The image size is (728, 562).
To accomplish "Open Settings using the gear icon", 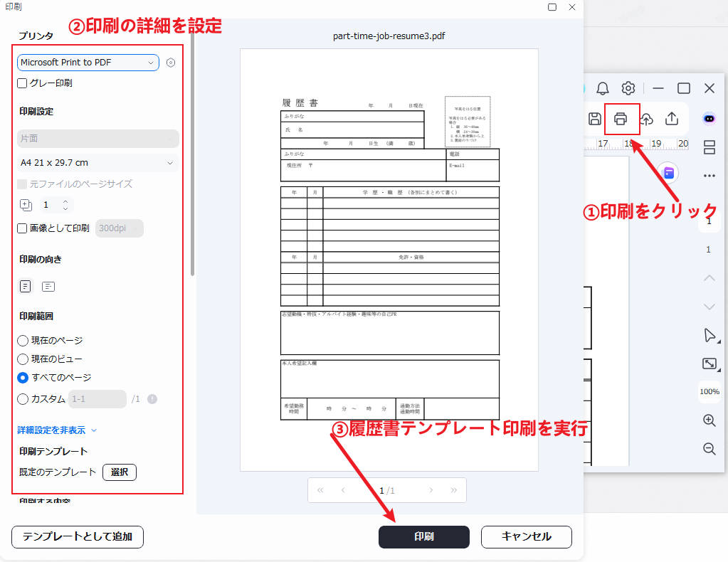I will click(628, 88).
